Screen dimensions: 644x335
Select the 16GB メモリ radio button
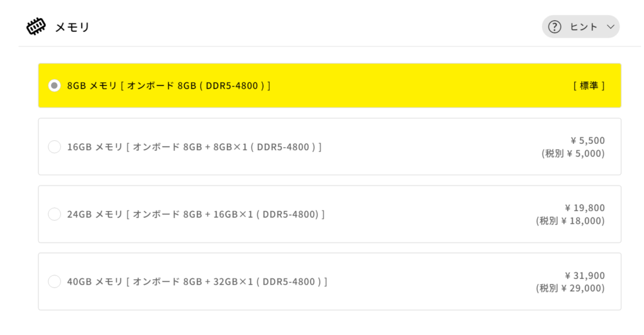click(x=54, y=146)
